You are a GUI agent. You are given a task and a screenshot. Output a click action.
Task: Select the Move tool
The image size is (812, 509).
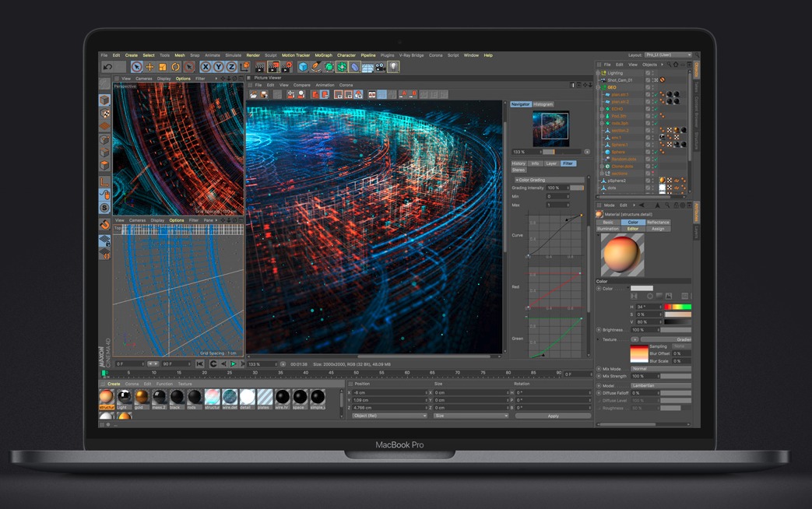tap(149, 67)
